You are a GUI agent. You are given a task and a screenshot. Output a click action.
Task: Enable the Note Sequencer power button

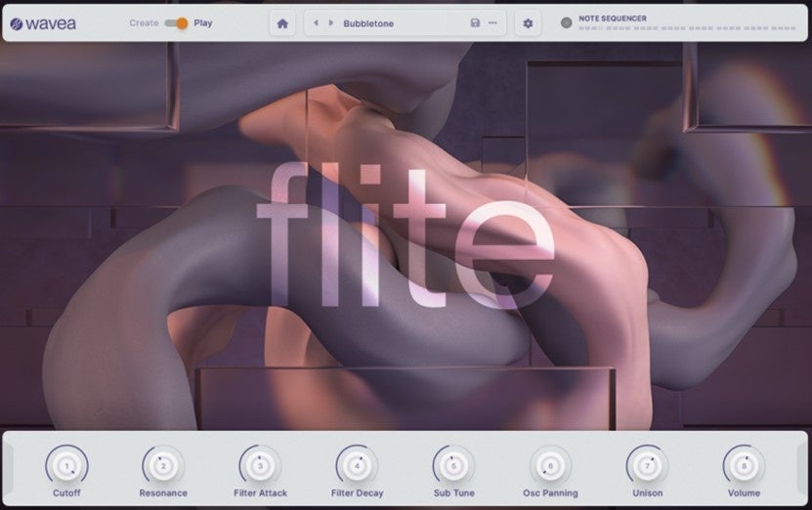(x=567, y=22)
